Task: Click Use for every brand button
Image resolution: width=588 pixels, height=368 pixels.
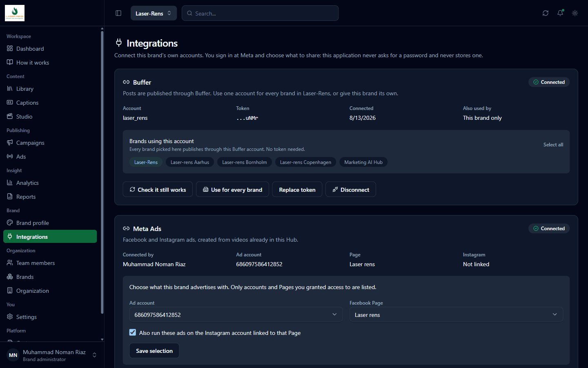Action: [x=233, y=189]
